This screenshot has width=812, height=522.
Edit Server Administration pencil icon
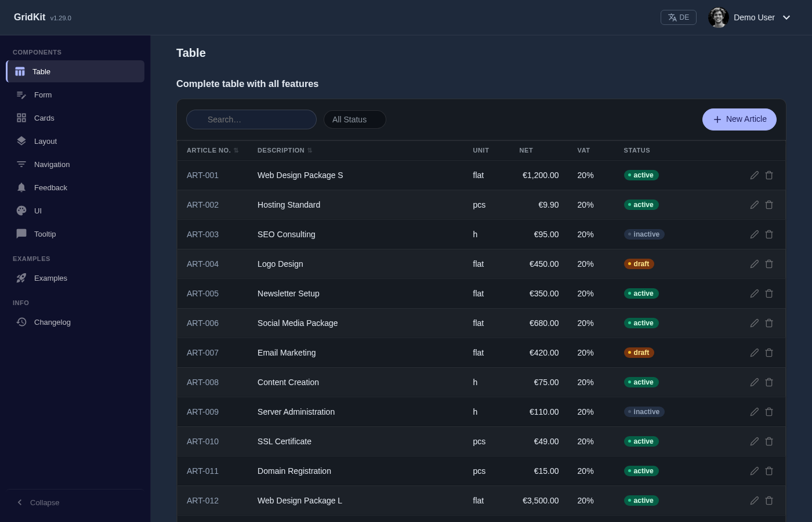tap(755, 412)
